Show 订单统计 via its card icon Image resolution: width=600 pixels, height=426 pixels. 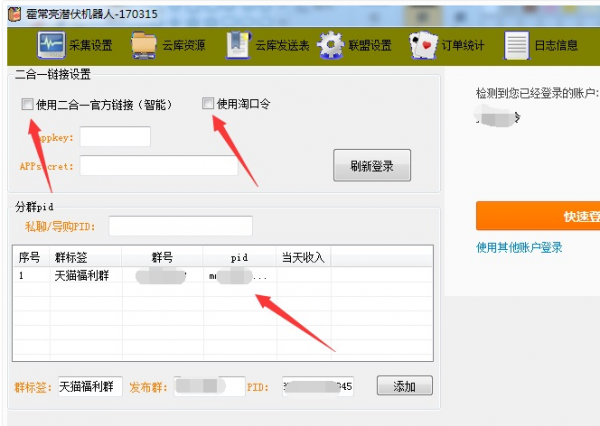tap(422, 45)
